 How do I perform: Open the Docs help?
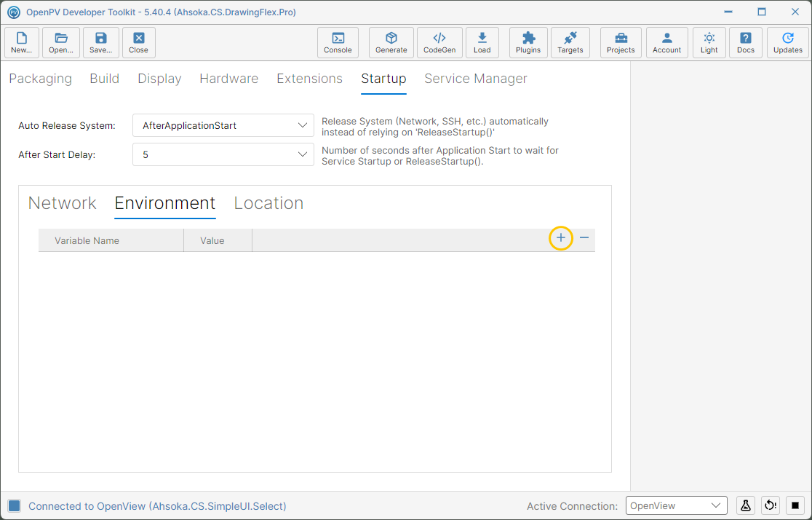(746, 42)
